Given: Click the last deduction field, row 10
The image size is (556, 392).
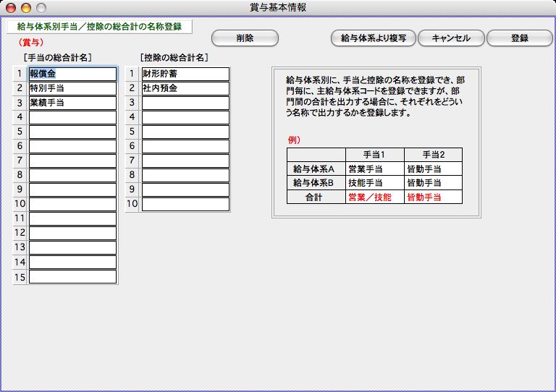Looking at the screenshot, I should point(185,204).
